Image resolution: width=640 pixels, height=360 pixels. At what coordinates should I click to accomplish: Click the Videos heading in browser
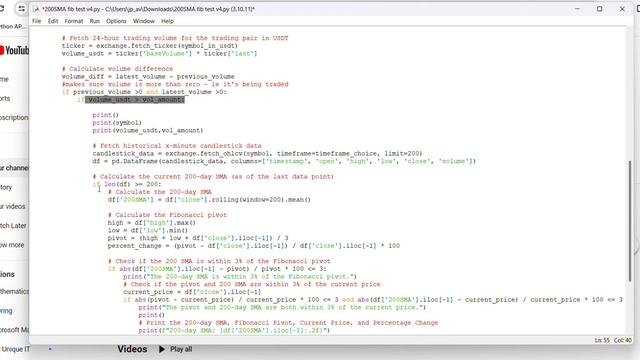[x=132, y=349]
